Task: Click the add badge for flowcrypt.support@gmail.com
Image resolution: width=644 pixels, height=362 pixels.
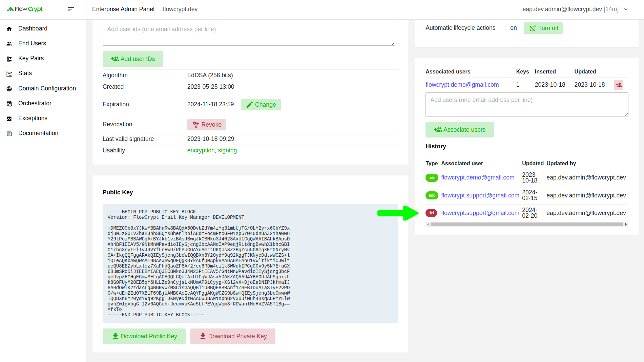Action: click(432, 195)
